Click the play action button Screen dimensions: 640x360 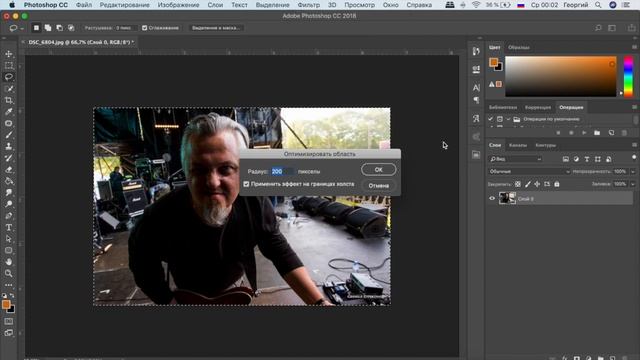pos(584,133)
